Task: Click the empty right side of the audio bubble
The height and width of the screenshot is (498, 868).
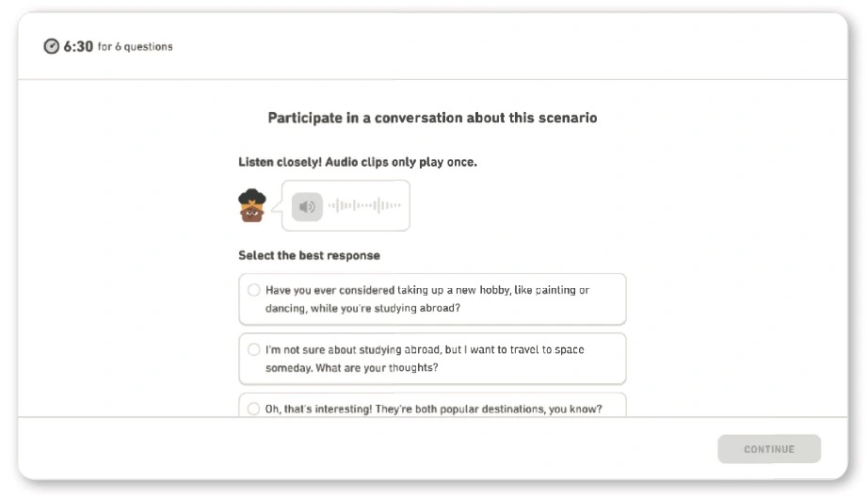Action: tap(405, 218)
